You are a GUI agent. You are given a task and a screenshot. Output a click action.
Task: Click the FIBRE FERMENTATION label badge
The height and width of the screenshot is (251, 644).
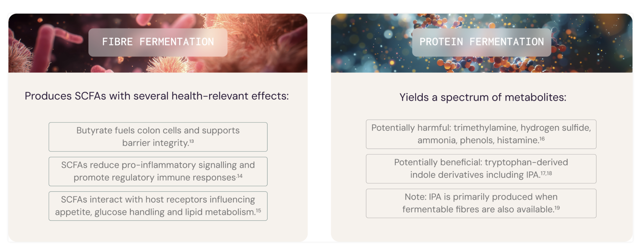click(x=158, y=42)
